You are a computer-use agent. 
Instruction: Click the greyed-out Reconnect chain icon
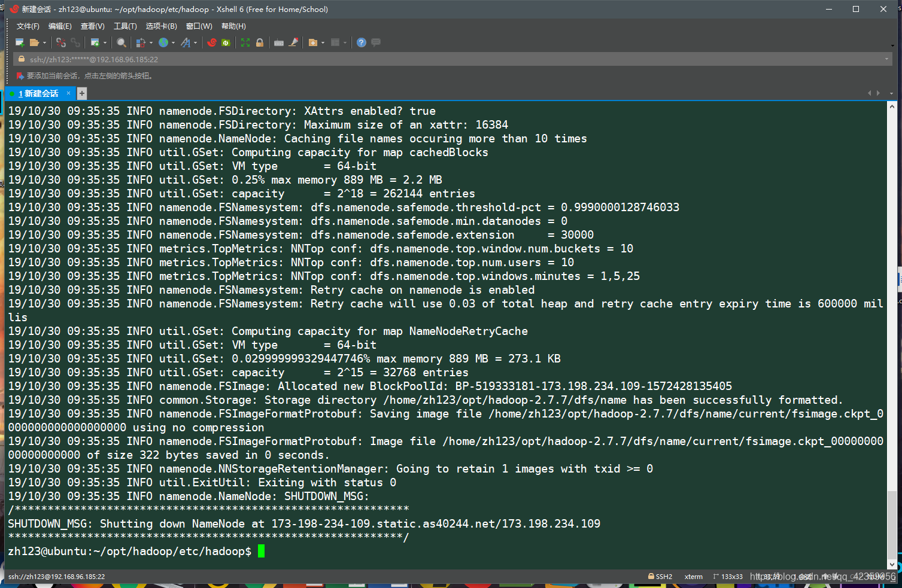pos(75,42)
